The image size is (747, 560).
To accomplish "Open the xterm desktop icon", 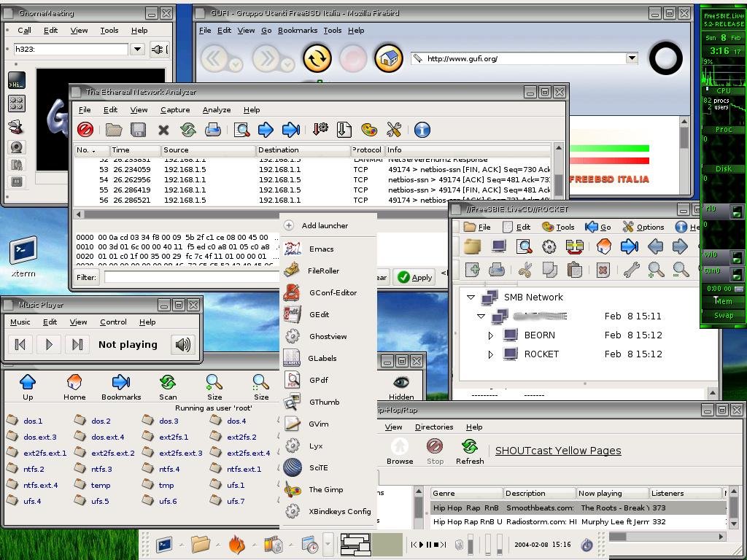I will (23, 257).
